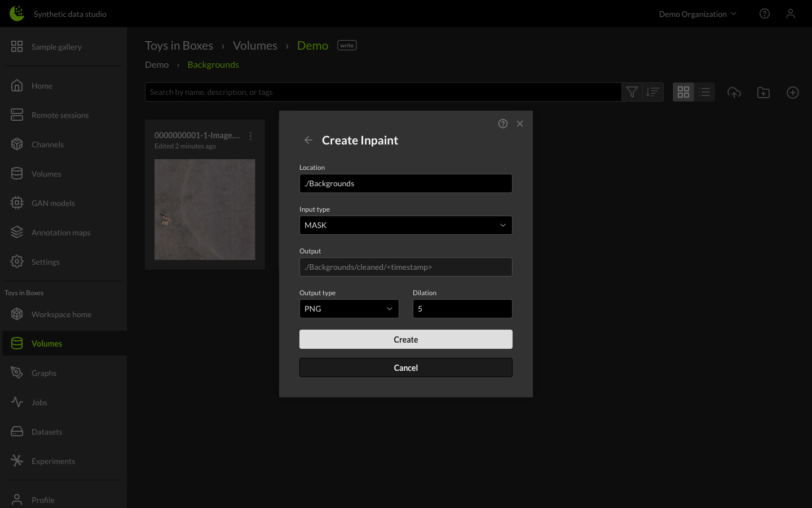This screenshot has width=812, height=508.
Task: Click the sort order icon
Action: 653,92
